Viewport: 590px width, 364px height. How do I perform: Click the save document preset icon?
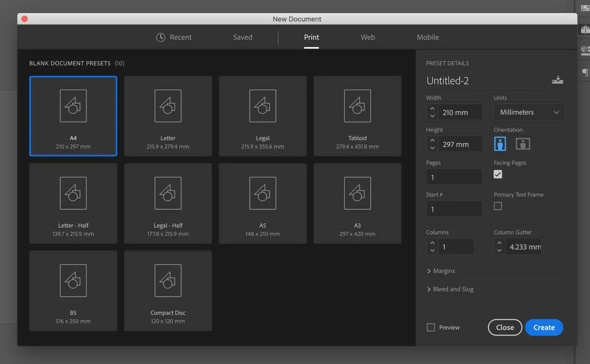(x=557, y=80)
